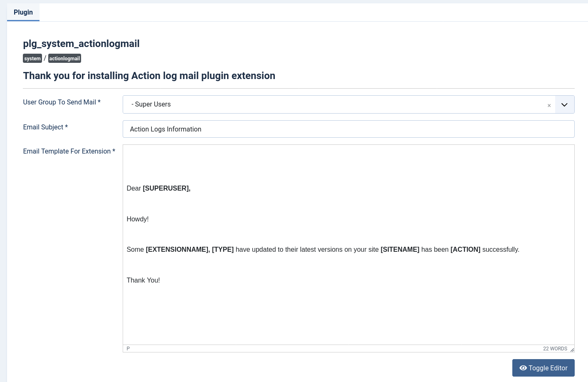Click the [SITENAME] placeholder in editor

(400, 250)
